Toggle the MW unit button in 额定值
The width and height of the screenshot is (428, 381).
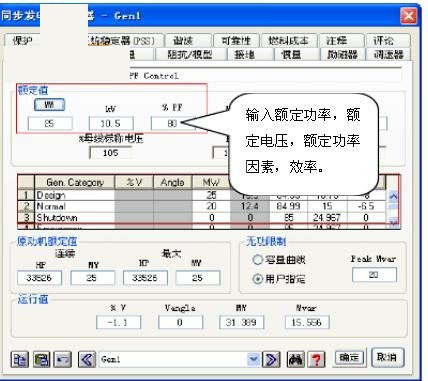(49, 105)
